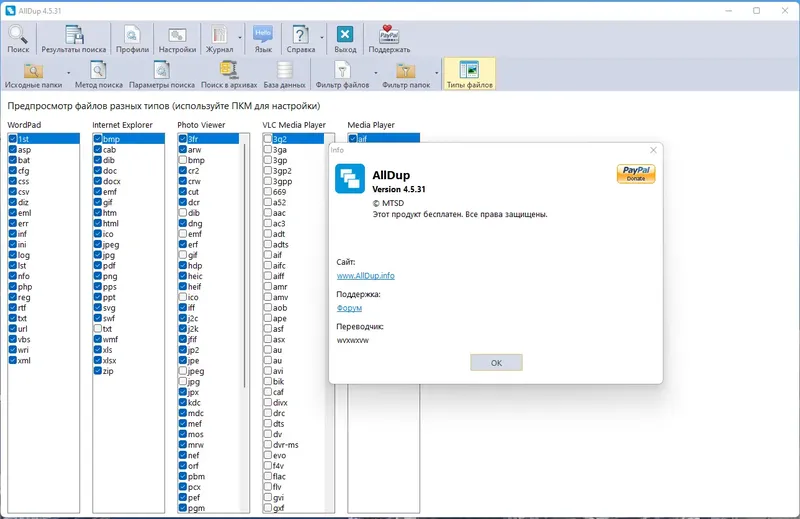Select Типы файлов file types tab
800x519 pixels.
tap(469, 75)
